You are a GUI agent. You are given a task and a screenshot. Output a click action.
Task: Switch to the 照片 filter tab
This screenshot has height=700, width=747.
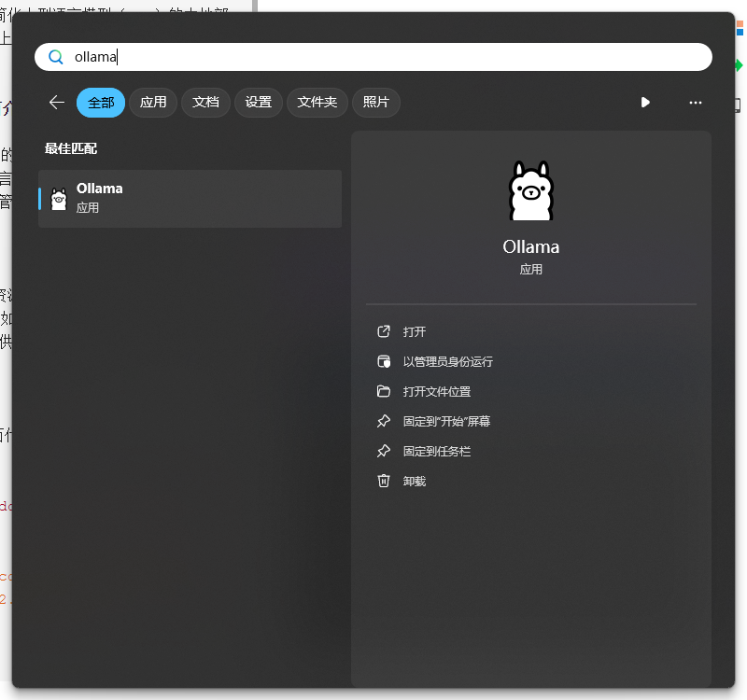[x=376, y=103]
